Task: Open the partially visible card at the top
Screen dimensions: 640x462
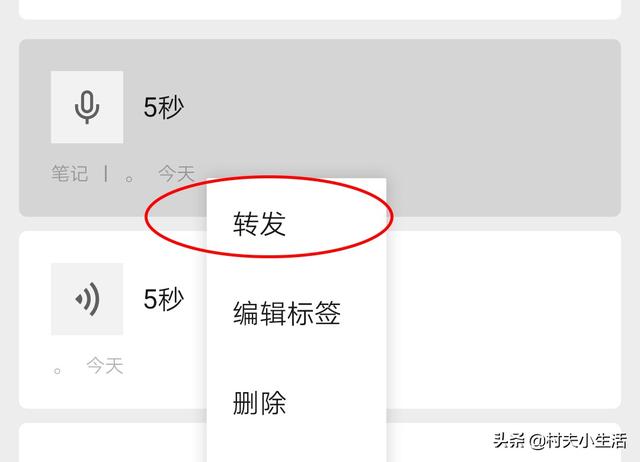Action: [320, 9]
